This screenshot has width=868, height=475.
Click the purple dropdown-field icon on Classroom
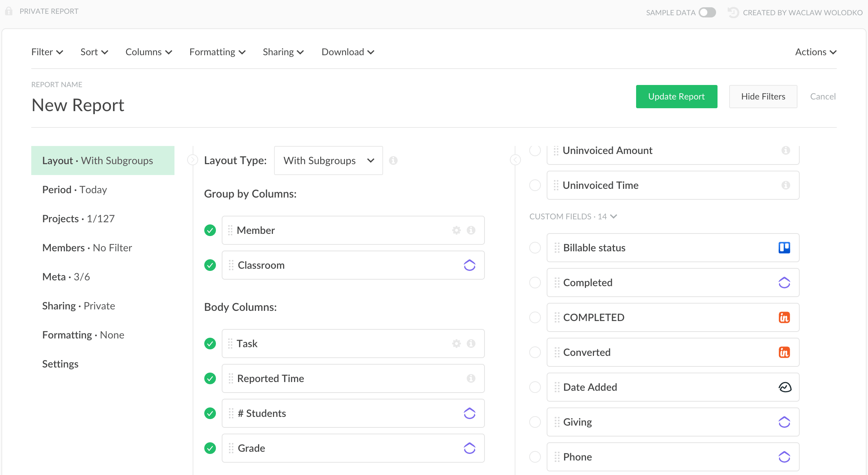(470, 265)
